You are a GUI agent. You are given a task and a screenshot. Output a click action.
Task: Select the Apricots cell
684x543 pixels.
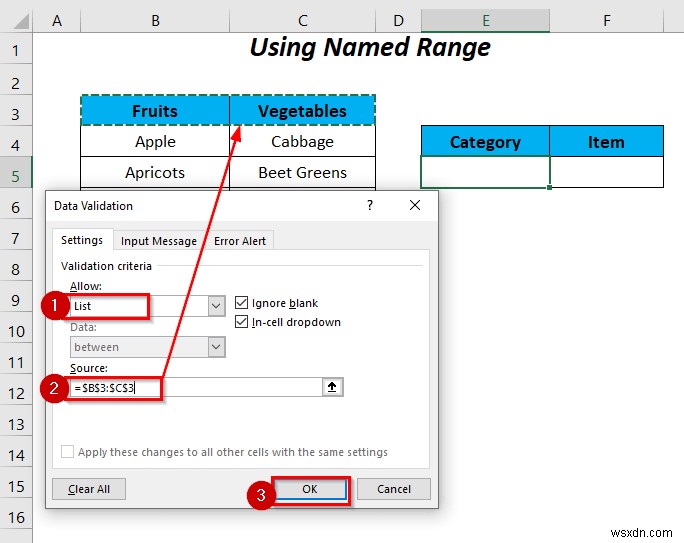click(155, 172)
